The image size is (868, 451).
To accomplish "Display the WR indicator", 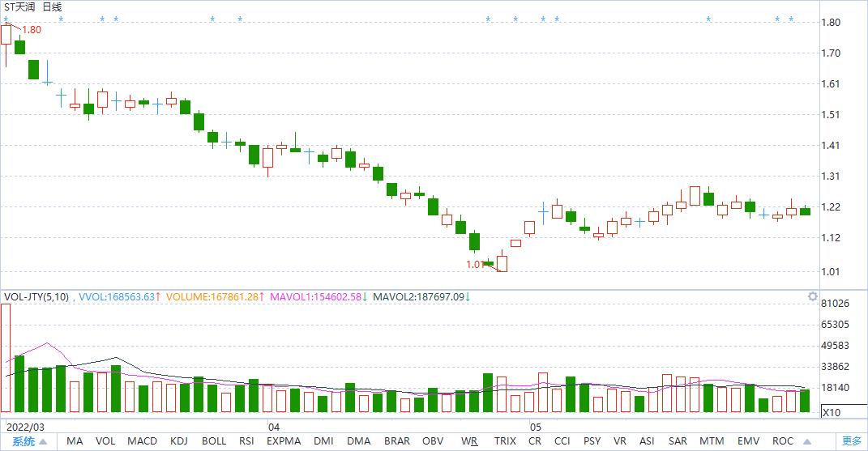I will pos(469,441).
